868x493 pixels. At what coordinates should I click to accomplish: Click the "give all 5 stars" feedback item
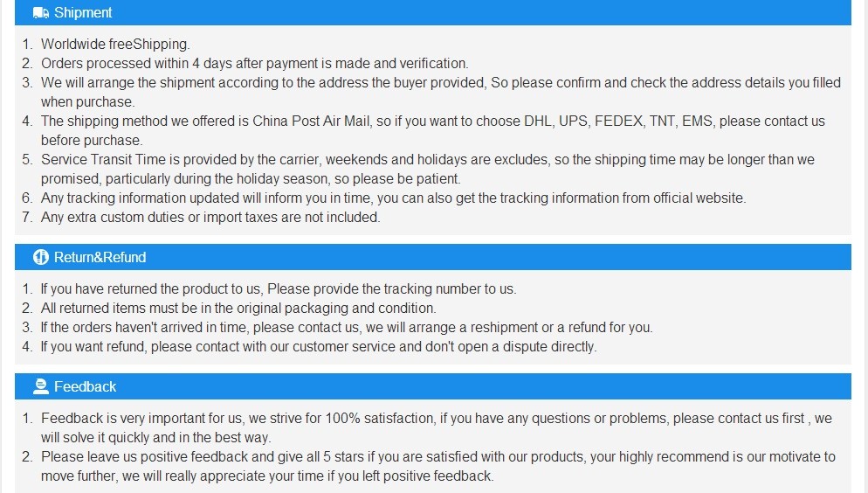437,456
